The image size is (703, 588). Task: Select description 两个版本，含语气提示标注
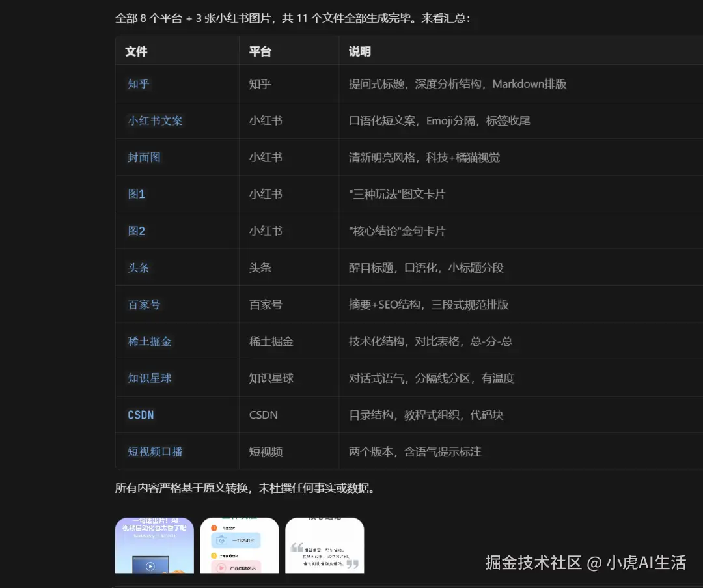(415, 452)
